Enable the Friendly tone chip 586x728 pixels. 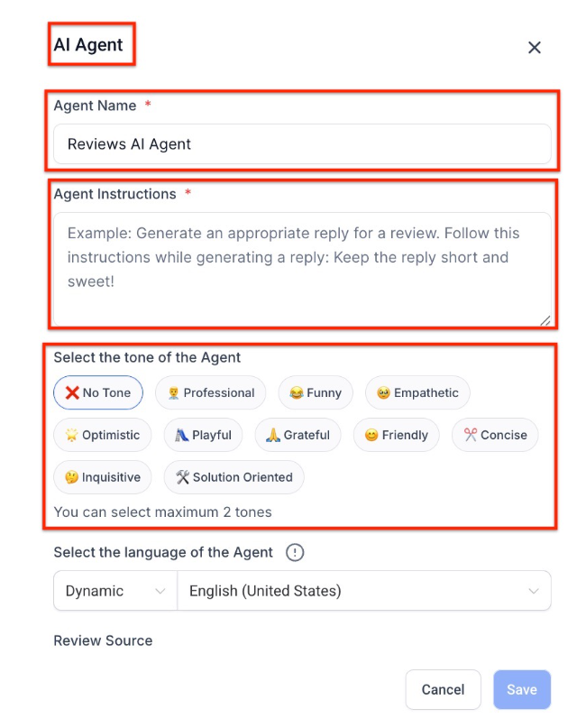(x=396, y=435)
